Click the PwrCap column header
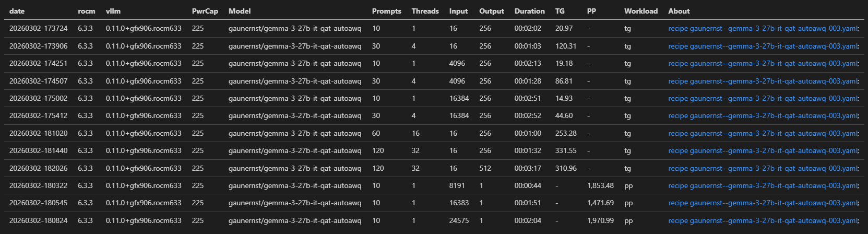The image size is (868, 234). point(205,11)
